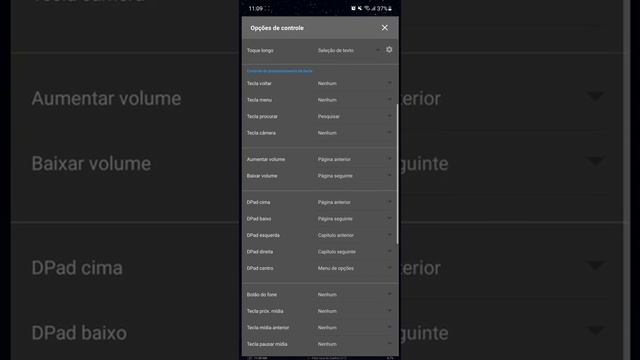This screenshot has width=640, height=360.
Task: Click the 'Opções de controle' dialog title
Action: pos(277,28)
